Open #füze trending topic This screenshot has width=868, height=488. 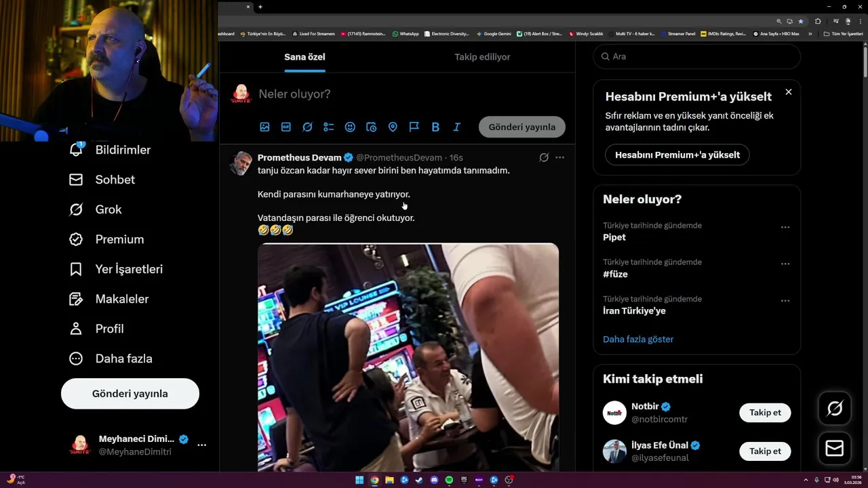[616, 274]
